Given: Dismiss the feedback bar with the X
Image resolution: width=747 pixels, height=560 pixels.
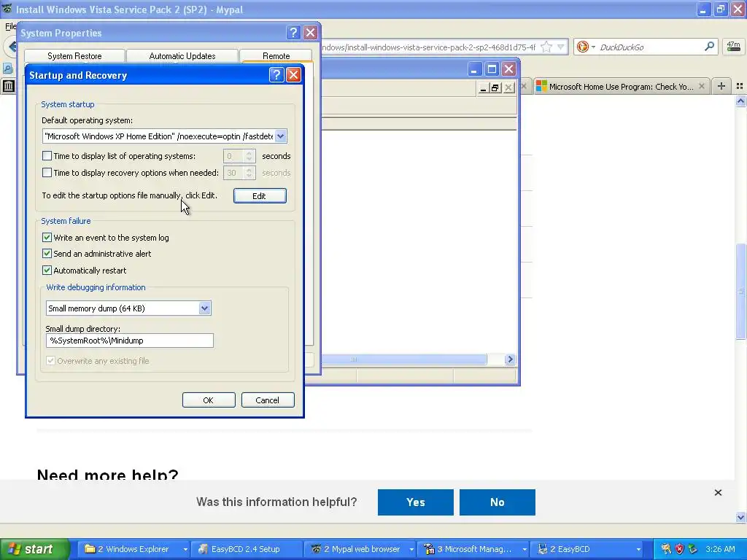Looking at the screenshot, I should (x=718, y=492).
